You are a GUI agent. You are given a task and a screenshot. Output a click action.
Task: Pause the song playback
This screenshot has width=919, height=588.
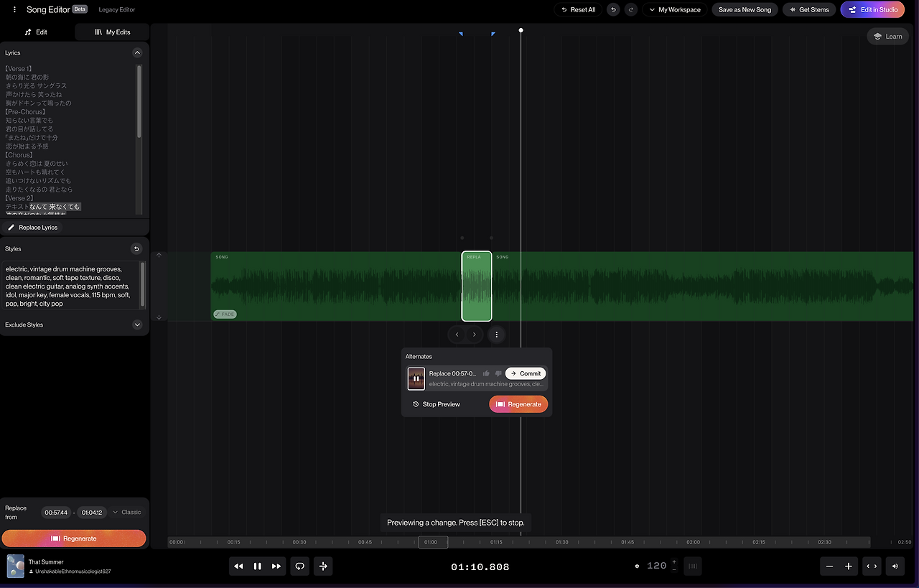click(x=257, y=566)
